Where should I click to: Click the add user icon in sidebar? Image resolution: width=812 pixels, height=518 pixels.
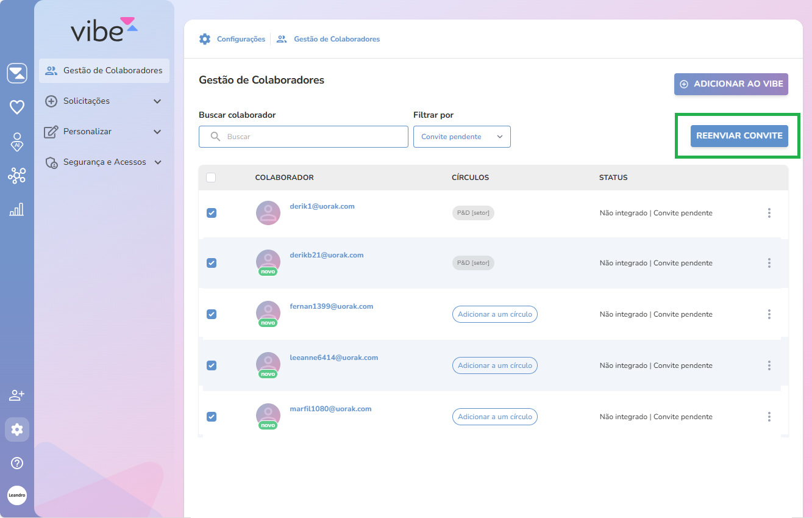[17, 395]
